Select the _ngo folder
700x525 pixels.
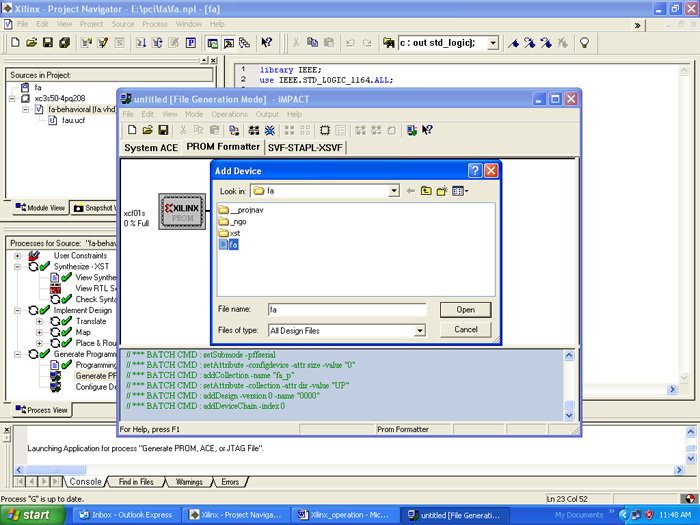233,221
